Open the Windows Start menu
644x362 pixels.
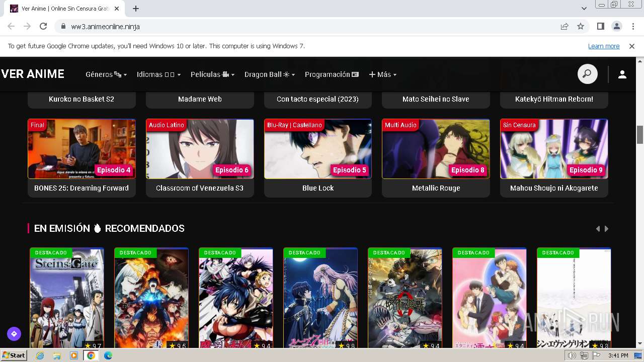point(14,355)
